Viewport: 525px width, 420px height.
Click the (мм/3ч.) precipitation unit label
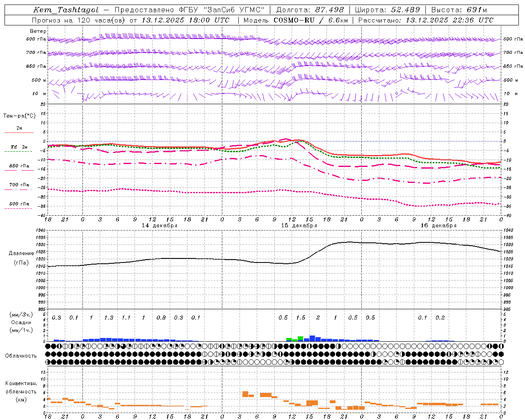(21, 315)
